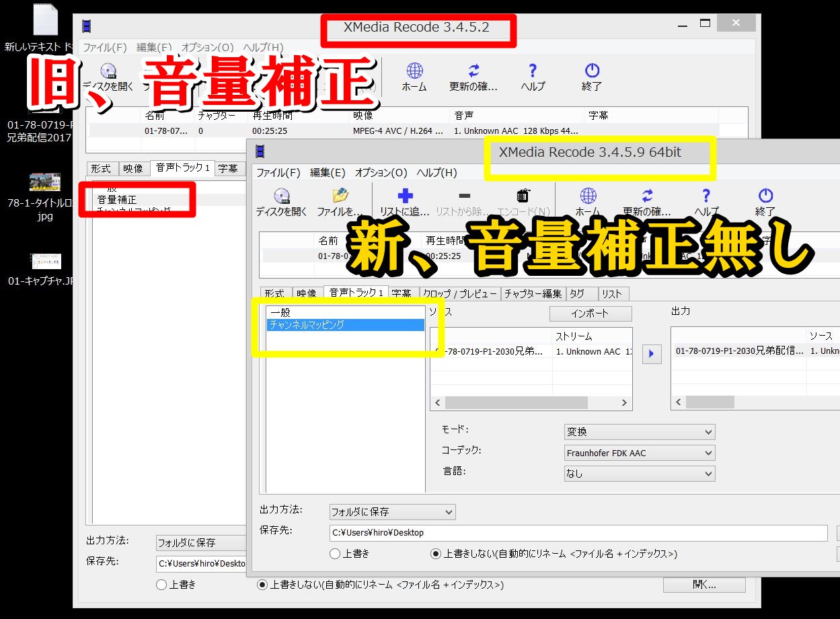
Task: Select 一般 item in 3.4.5.9 window
Action: pos(346,313)
